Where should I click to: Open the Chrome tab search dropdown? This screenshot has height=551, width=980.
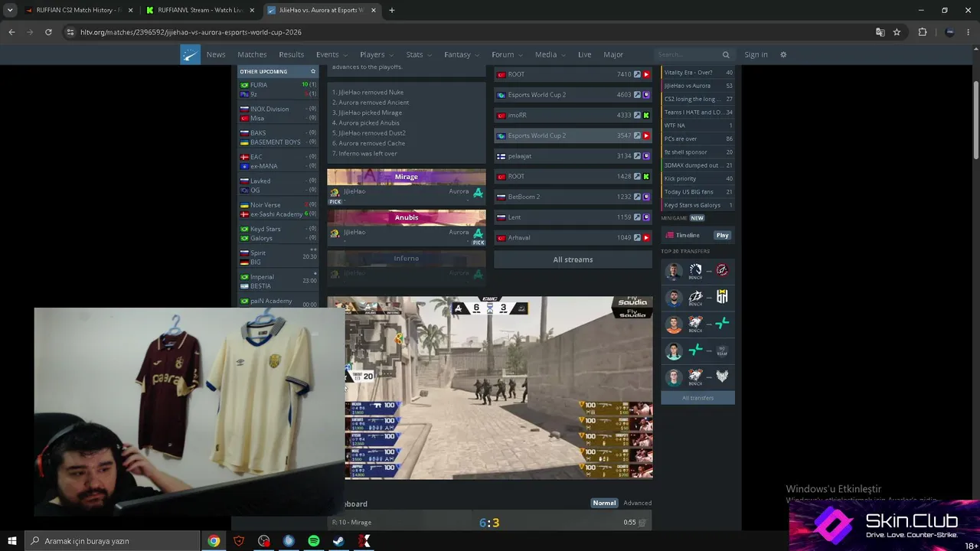pos(10,10)
